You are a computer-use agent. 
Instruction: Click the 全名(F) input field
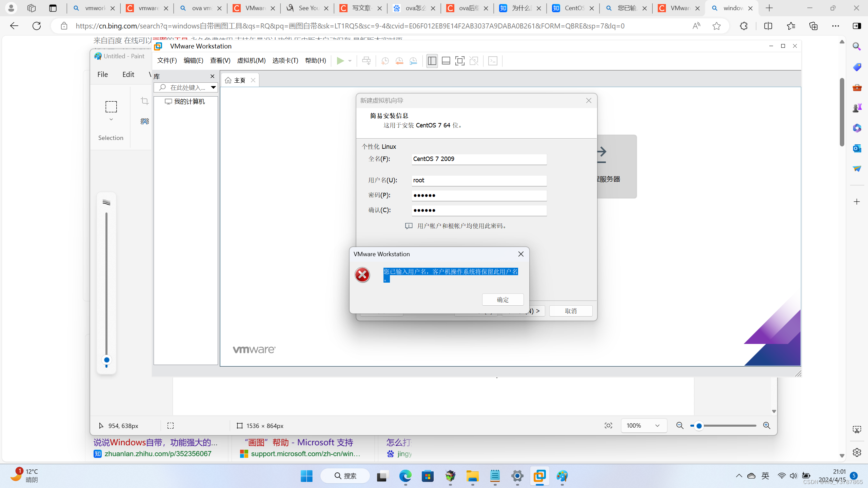[x=479, y=159]
